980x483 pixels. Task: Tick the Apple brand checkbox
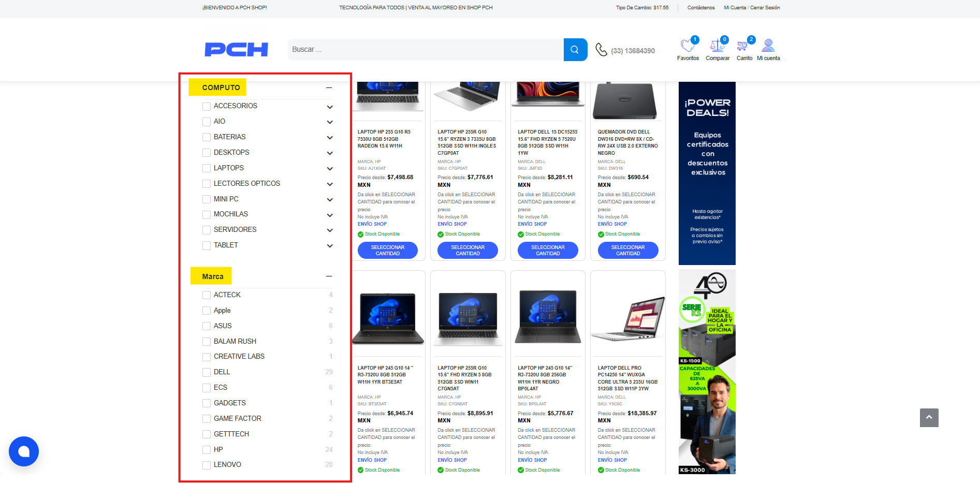pyautogui.click(x=207, y=311)
